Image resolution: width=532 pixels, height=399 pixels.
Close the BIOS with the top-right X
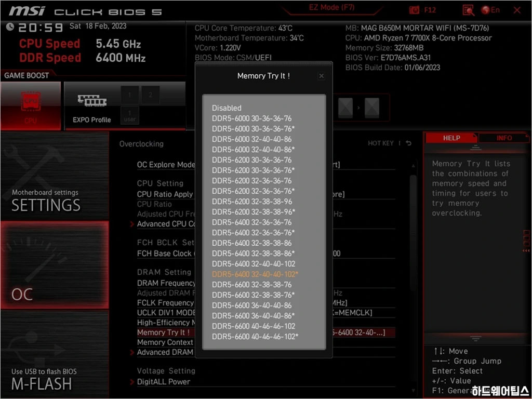(517, 10)
